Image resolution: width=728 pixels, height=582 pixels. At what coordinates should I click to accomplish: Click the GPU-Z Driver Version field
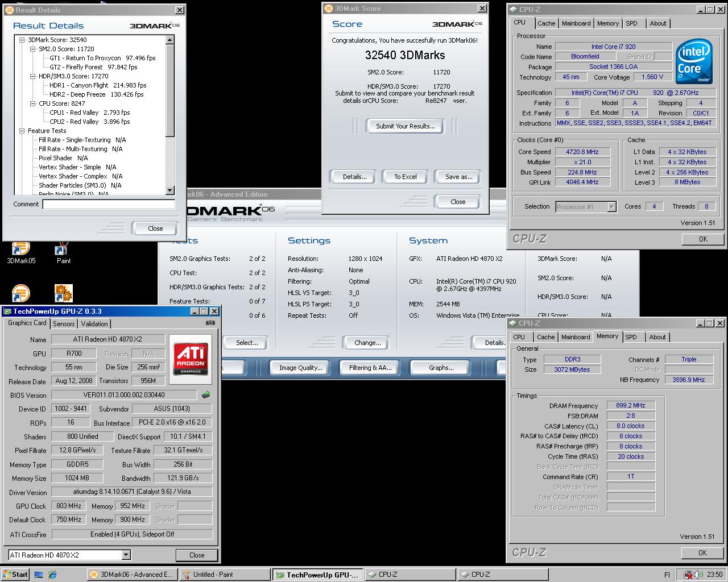tap(131, 492)
